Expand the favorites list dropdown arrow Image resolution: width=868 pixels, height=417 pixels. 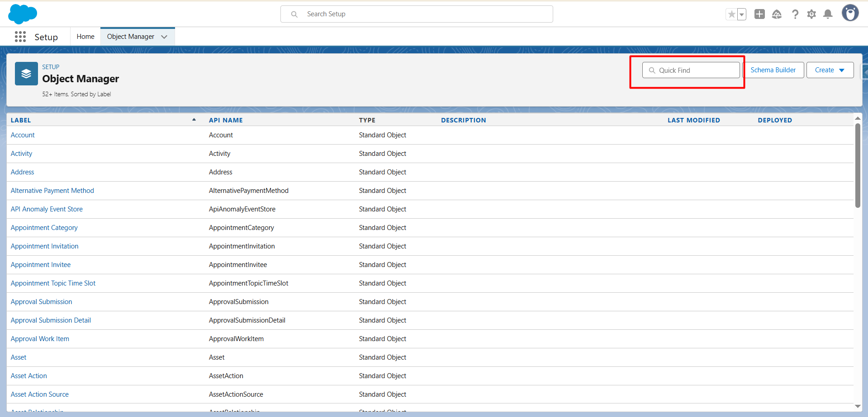coord(742,14)
